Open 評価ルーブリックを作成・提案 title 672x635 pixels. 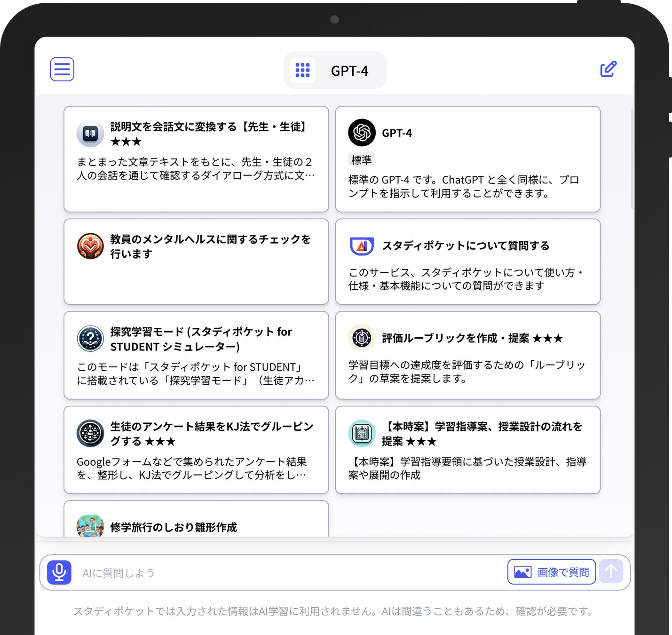coord(473,338)
